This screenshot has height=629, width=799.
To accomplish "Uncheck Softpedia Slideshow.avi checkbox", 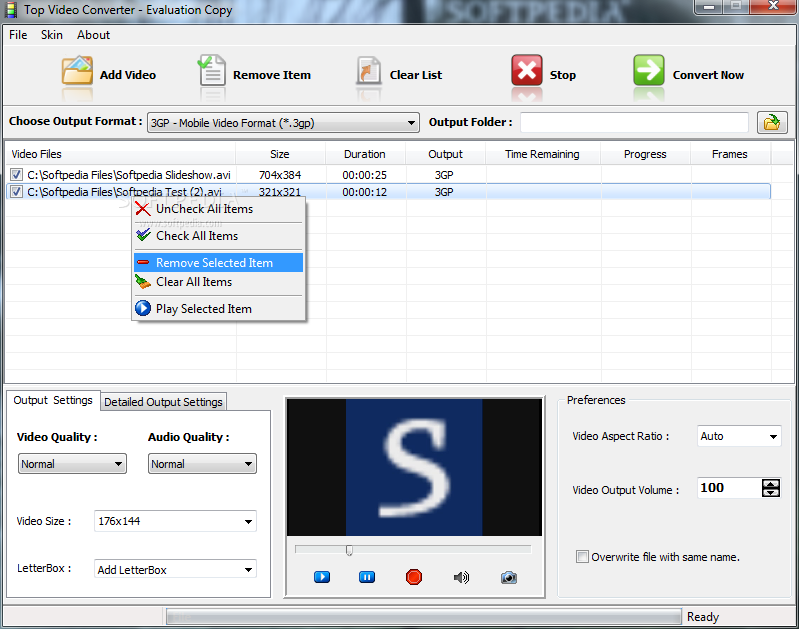I will click(17, 175).
